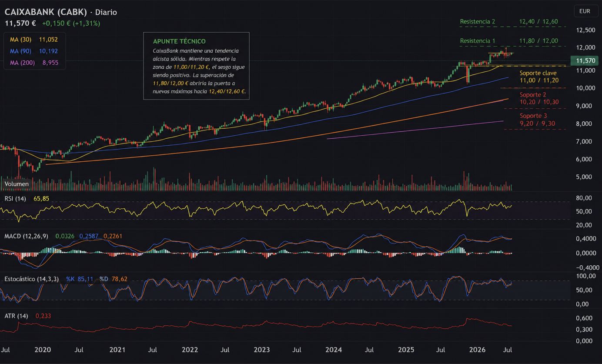This screenshot has width=602, height=364.
Task: Click the green 11,570 price tag on axis
Action: pos(585,61)
